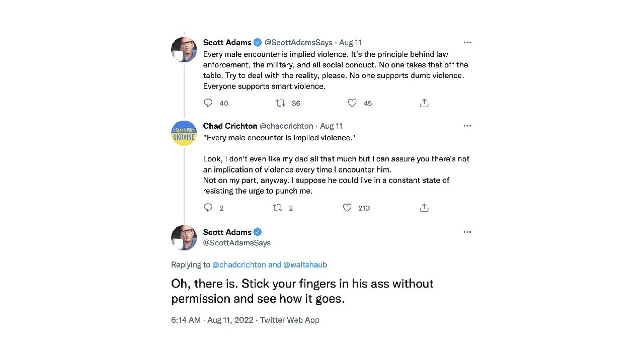Screen dimensions: 644x362
Task: Open the more options menu on Scott Adams' tweet
Action: coord(467,42)
